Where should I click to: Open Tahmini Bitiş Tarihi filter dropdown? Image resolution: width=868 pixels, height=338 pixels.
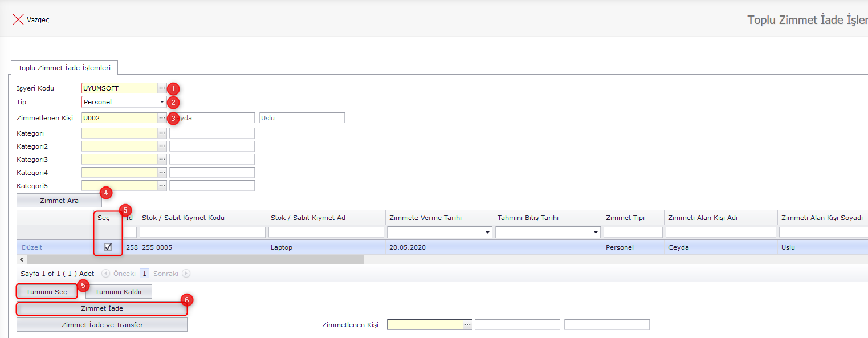coord(596,233)
